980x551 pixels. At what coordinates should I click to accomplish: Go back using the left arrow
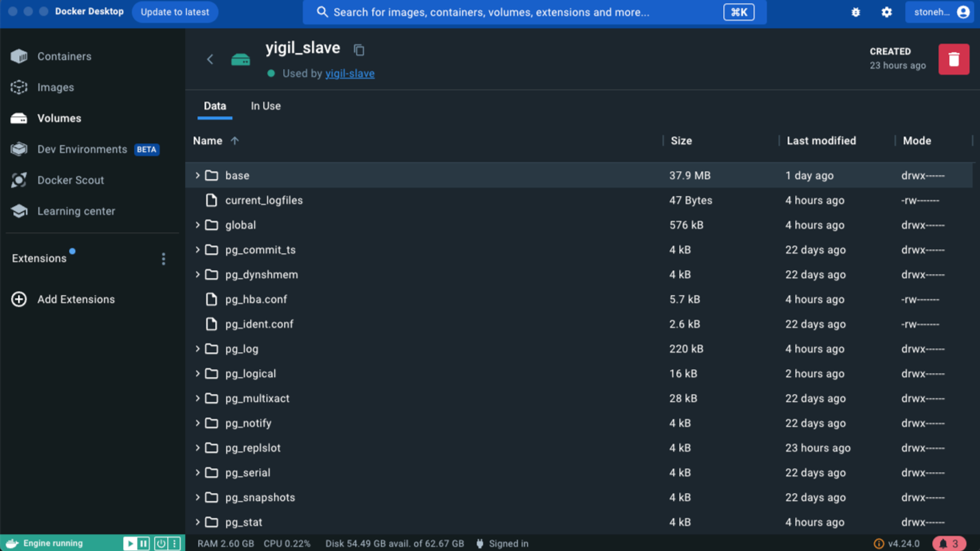[x=210, y=59]
